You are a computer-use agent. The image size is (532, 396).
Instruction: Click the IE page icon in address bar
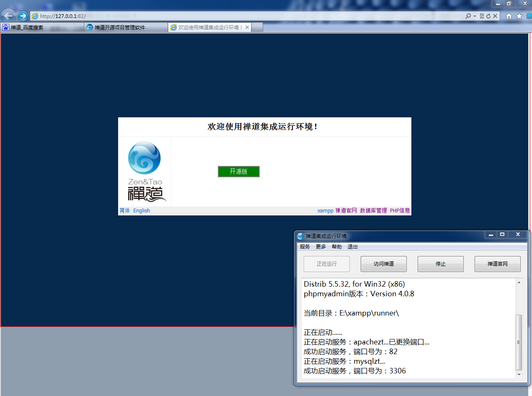(35, 16)
